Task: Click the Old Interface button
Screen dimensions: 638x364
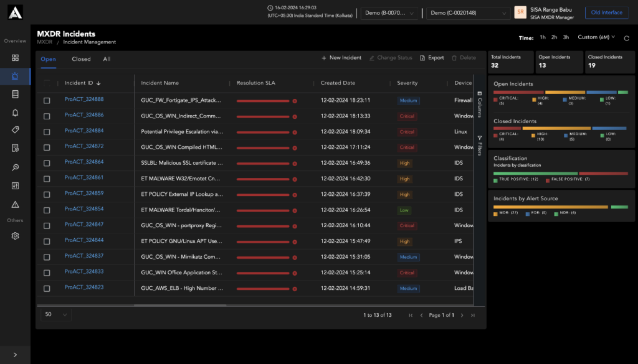Action: [x=606, y=12]
